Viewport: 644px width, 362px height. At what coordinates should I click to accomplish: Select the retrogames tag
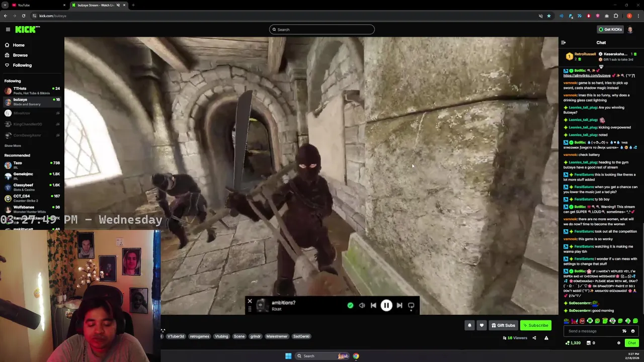click(199, 336)
